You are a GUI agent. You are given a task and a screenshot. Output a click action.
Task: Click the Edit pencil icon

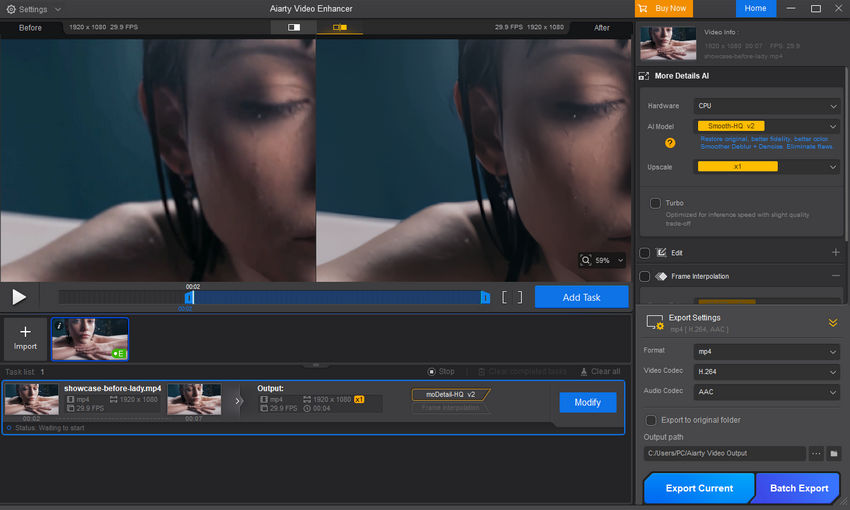coord(661,253)
